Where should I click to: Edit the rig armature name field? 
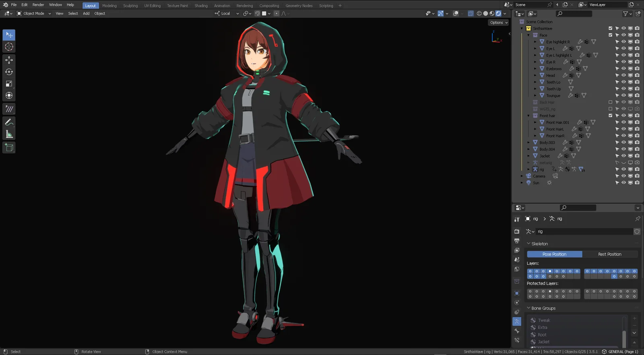click(584, 231)
